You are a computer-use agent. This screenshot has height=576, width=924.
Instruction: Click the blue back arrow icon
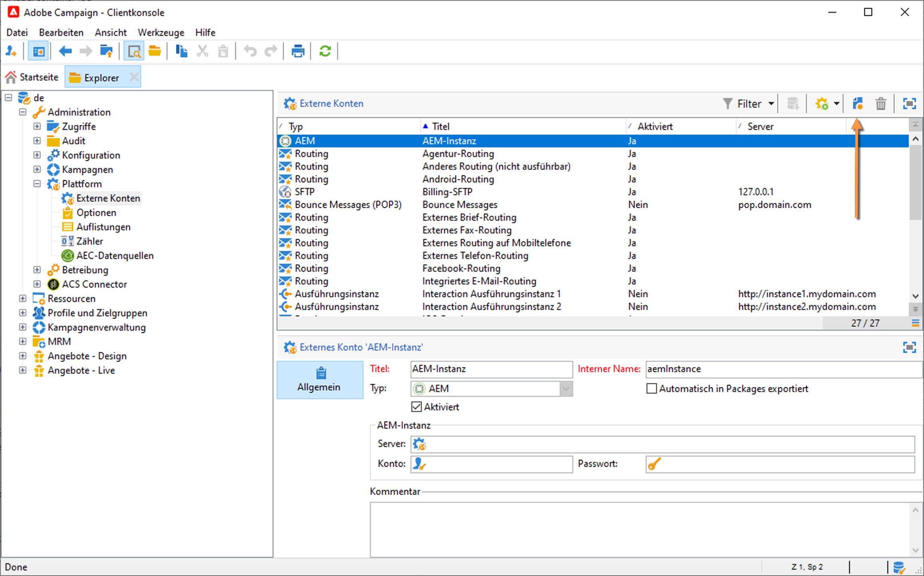[x=65, y=51]
